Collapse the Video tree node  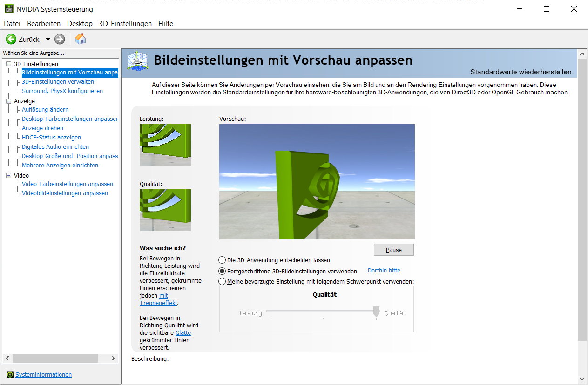pyautogui.click(x=8, y=175)
